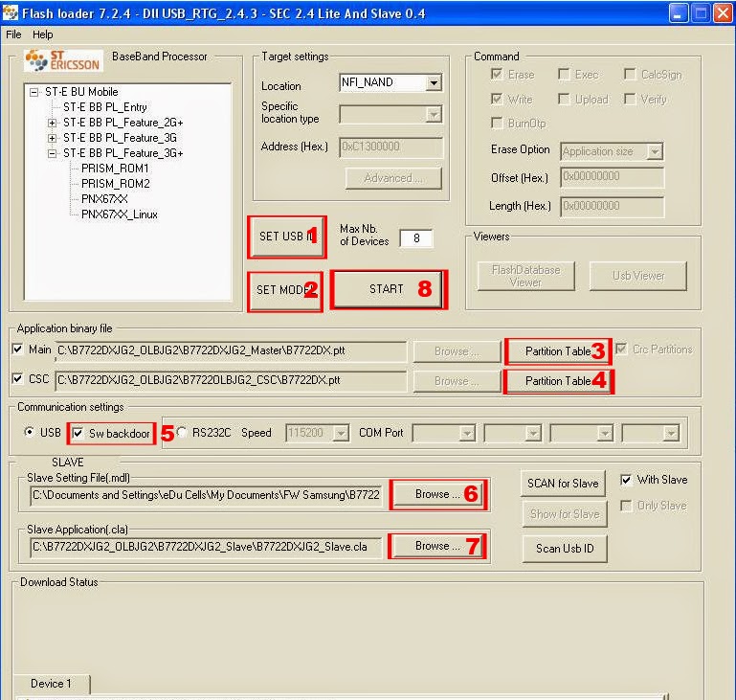
Task: Toggle the Only Slave checkbox
Action: [626, 506]
